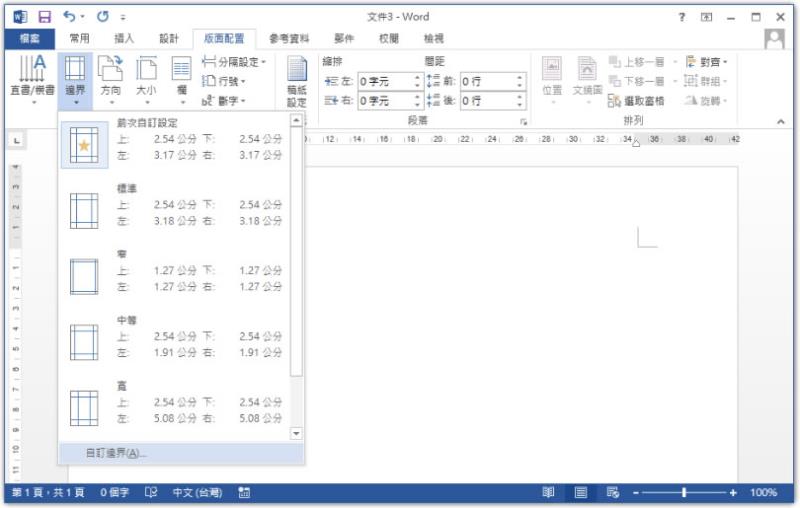800x508 pixels.
Task: Select the 中等 moderate margin preset
Action: (x=174, y=340)
